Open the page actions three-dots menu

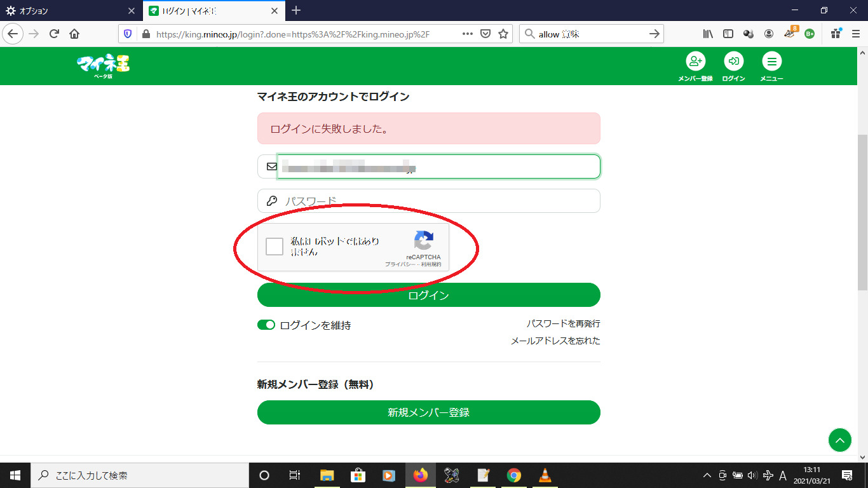(468, 34)
